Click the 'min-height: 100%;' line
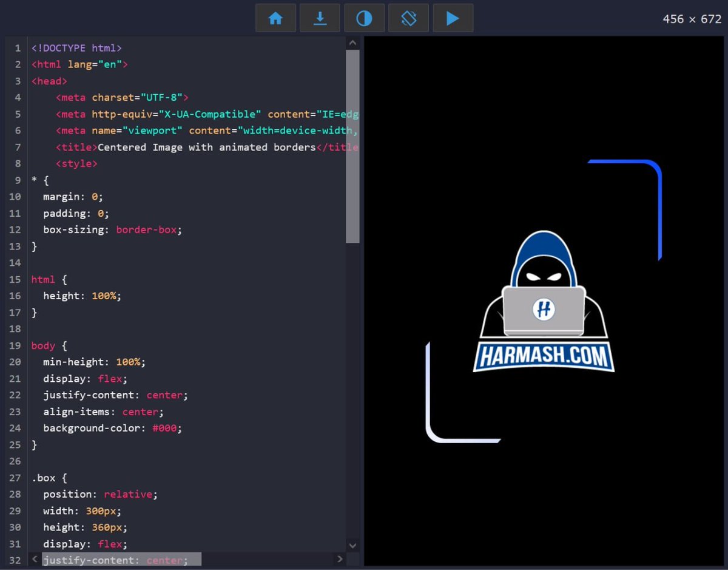728x570 pixels. (x=95, y=362)
